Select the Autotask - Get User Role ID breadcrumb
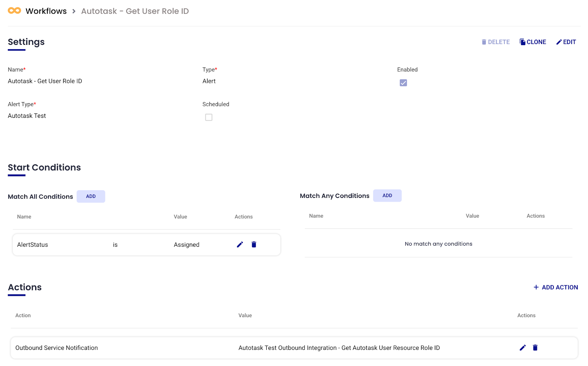The image size is (588, 366). pyautogui.click(x=135, y=11)
